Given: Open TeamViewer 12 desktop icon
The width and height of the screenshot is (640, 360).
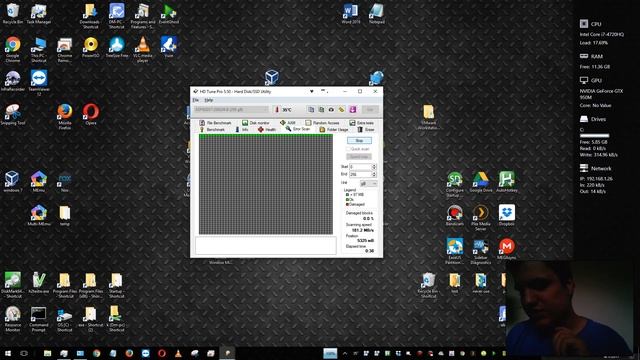Looking at the screenshot, I should point(39,83).
